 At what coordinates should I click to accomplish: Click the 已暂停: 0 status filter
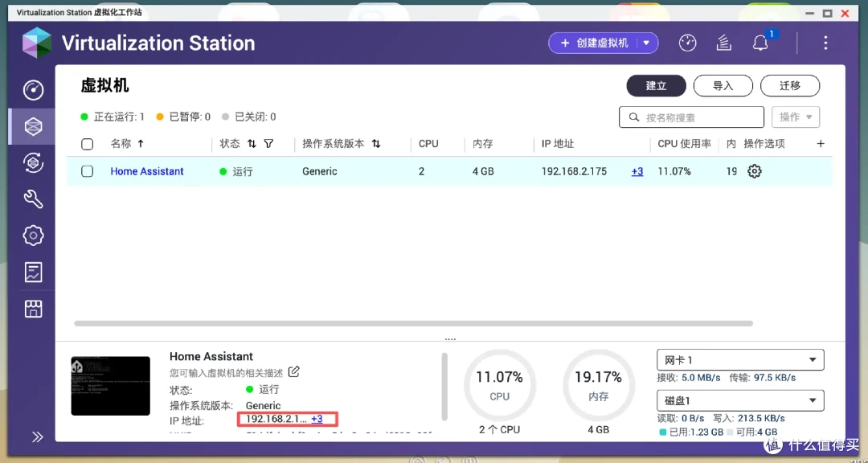point(183,117)
